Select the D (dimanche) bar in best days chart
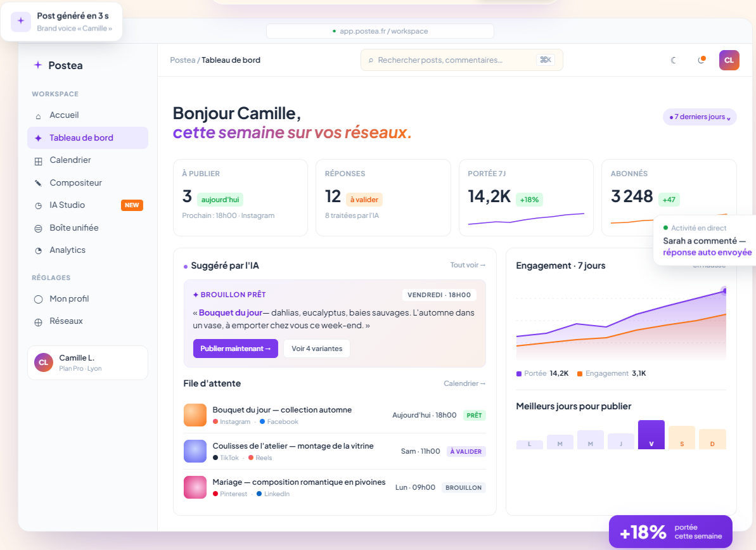This screenshot has height=550, width=756. pyautogui.click(x=712, y=439)
